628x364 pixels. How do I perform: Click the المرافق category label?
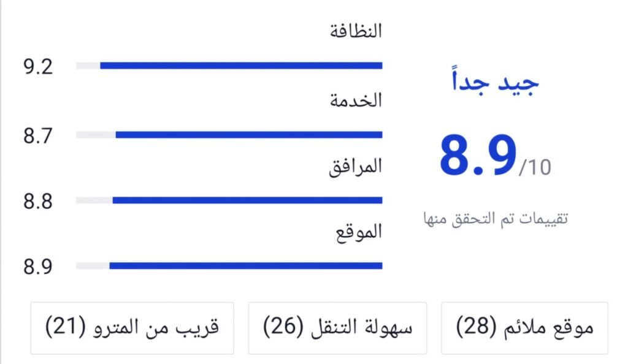click(x=355, y=166)
